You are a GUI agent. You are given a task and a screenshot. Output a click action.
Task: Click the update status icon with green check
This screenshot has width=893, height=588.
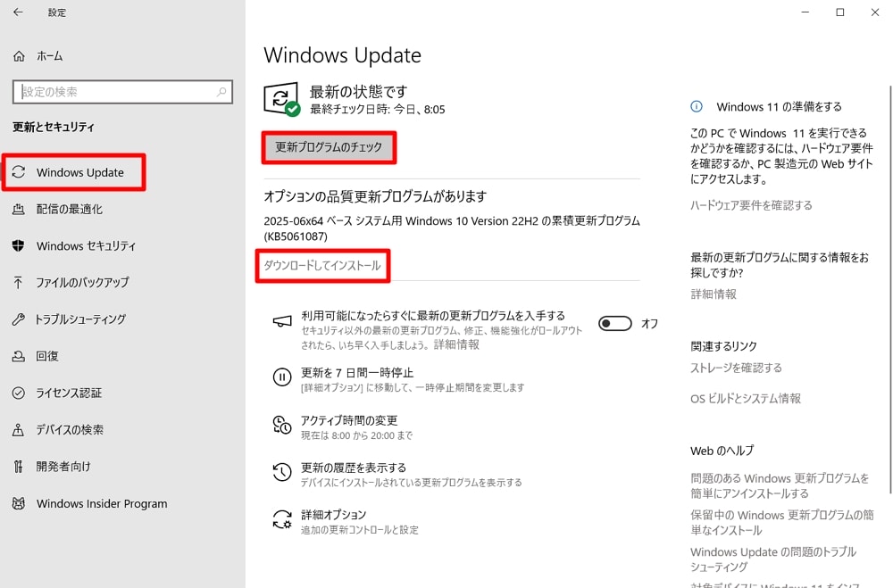pos(281,99)
